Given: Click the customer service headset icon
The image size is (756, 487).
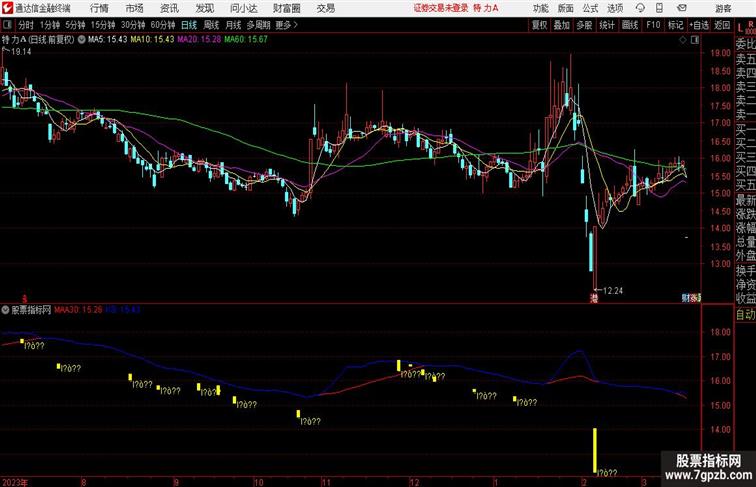Looking at the screenshot, I should [x=640, y=8].
